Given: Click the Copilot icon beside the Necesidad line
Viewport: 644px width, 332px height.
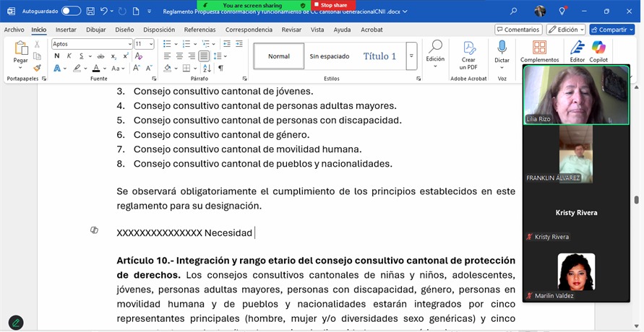Looking at the screenshot, I should [x=94, y=230].
